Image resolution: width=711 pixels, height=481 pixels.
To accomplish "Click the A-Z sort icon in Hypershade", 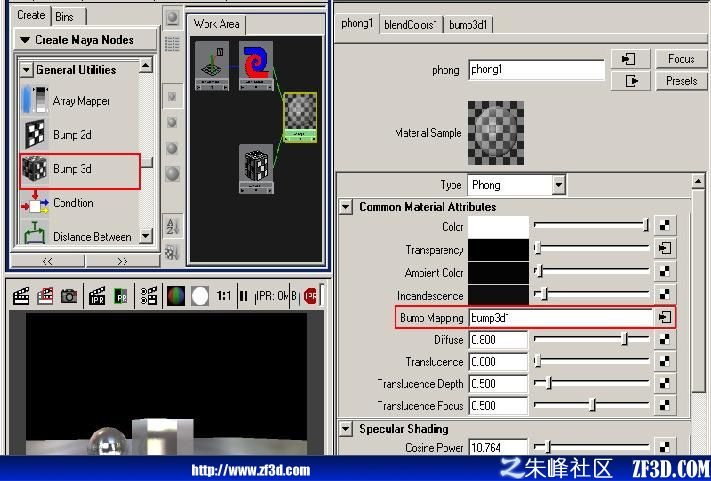I will (172, 225).
